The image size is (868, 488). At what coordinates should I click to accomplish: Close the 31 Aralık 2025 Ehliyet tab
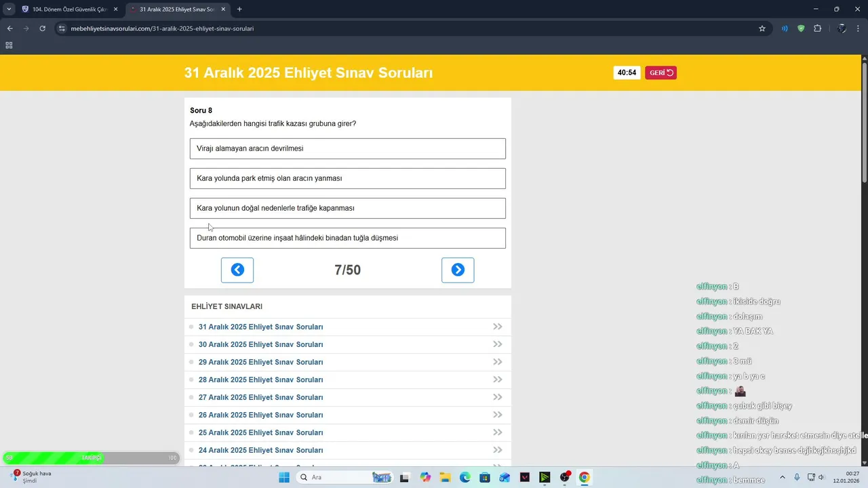point(223,9)
